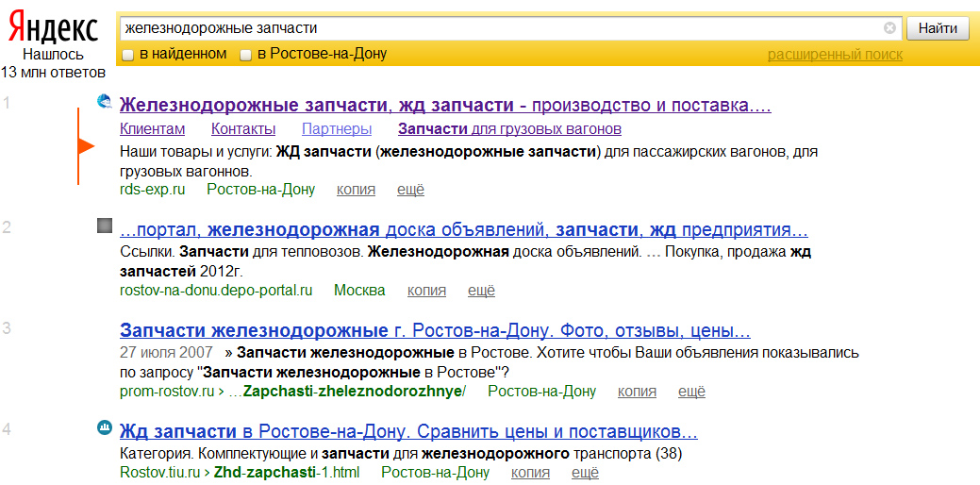Open result 'Жд запчасти в Ростове-на-Дону. Сравнить цены'
This screenshot has width=980, height=485.
[408, 432]
